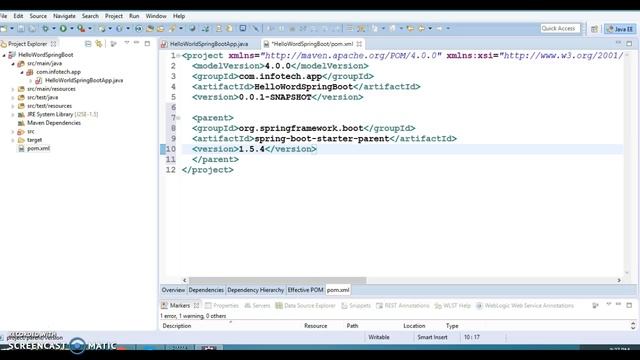Open the Help menu
640x360 pixels.
(179, 16)
